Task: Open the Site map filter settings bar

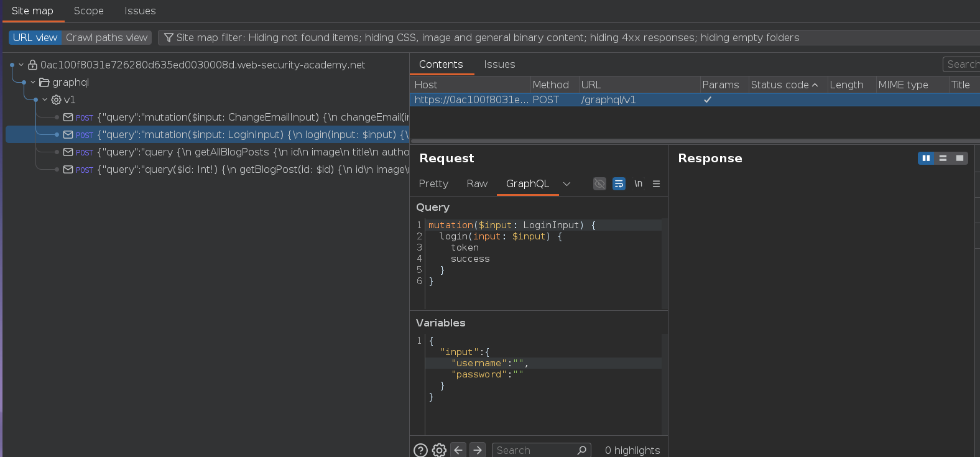Action: click(x=569, y=38)
